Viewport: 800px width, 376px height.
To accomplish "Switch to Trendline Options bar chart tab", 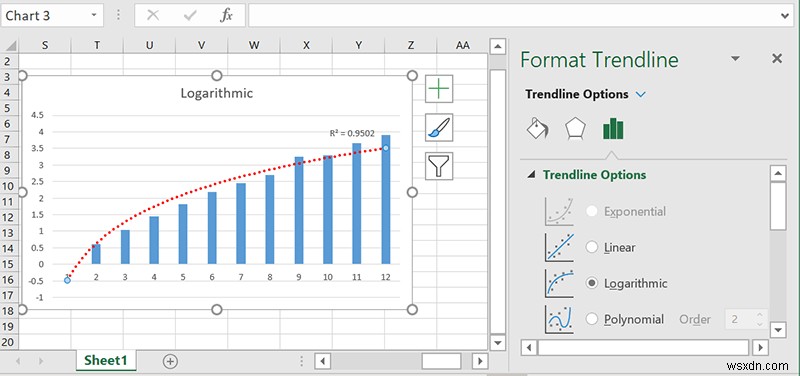I will point(613,129).
